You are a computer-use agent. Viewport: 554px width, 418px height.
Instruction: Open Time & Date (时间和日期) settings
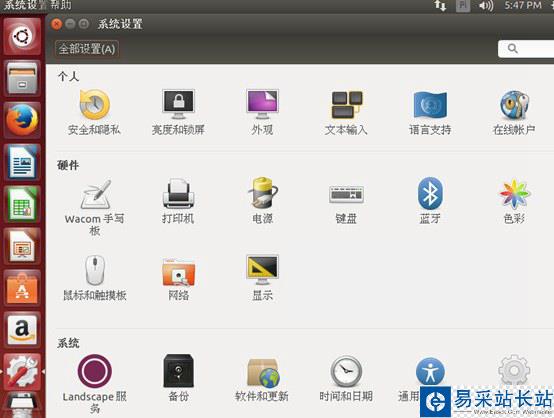click(x=346, y=379)
